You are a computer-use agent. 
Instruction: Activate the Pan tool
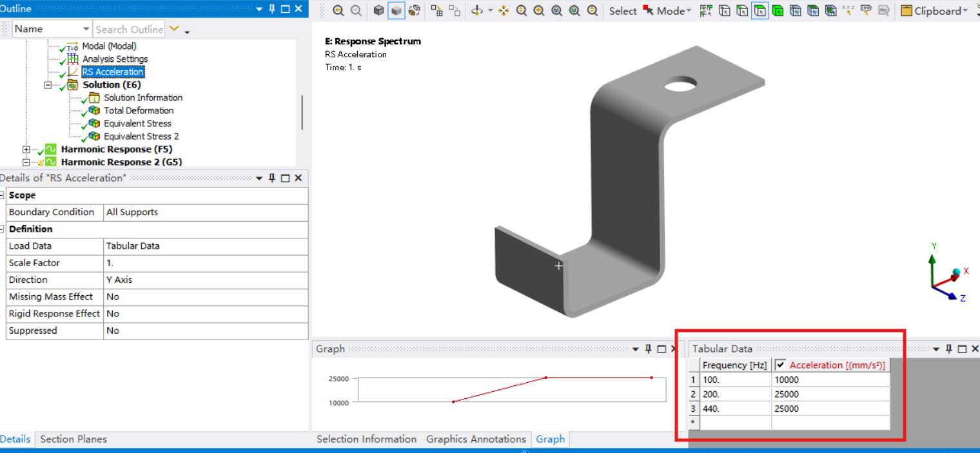pyautogui.click(x=504, y=11)
